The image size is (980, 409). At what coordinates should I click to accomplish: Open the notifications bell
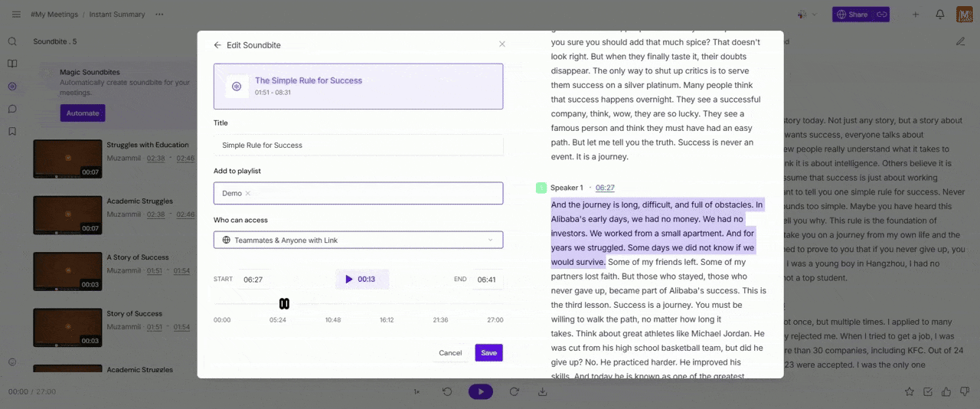[x=940, y=15]
